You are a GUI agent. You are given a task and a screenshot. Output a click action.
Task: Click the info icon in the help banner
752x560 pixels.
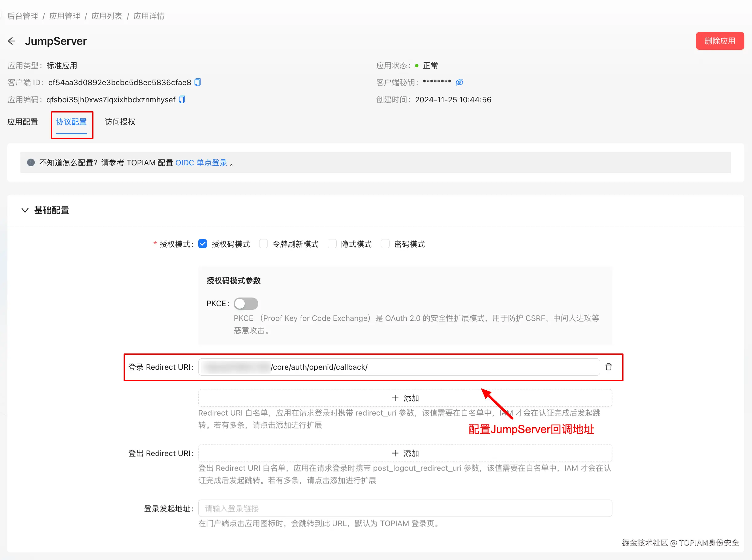31,163
